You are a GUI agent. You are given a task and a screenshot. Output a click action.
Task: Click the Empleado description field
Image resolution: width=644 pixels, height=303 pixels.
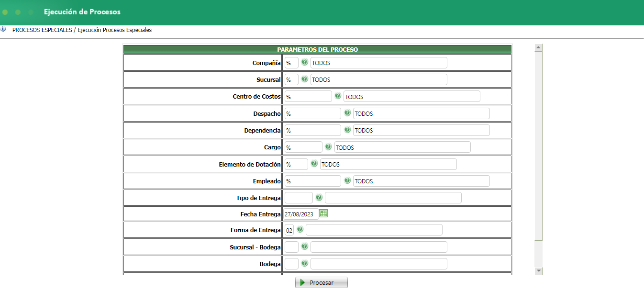[x=422, y=181]
